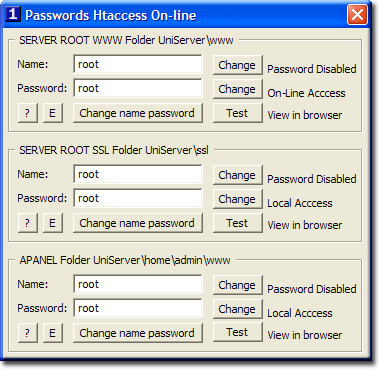This screenshot has height=371, width=382.
Task: Toggle APANEL password with the Name-row Change button
Action: click(238, 285)
